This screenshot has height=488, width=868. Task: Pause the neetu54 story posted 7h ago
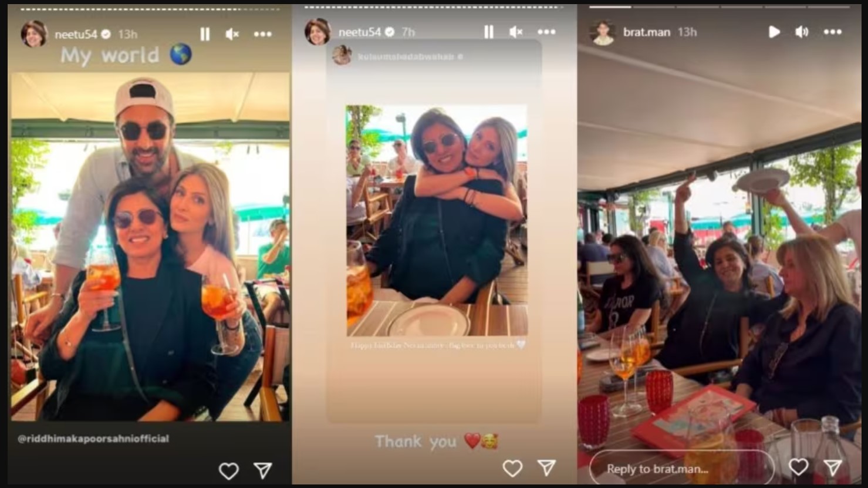click(488, 32)
